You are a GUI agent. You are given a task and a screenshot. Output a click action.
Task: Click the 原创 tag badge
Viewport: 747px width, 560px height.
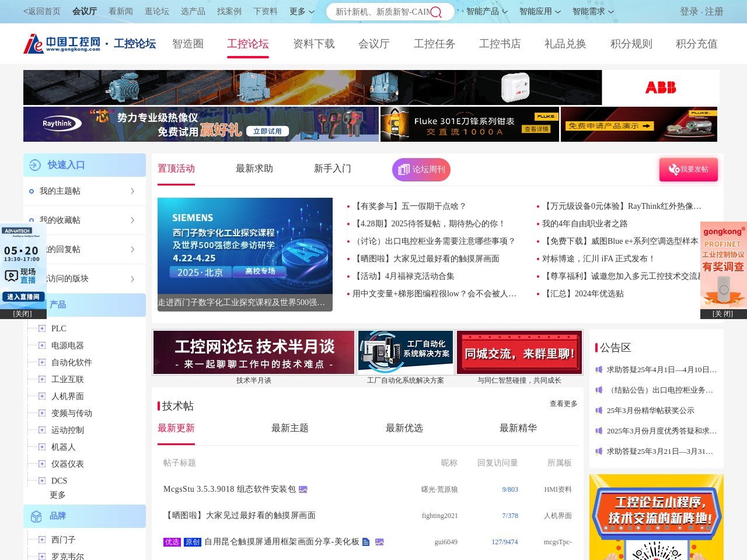point(192,542)
